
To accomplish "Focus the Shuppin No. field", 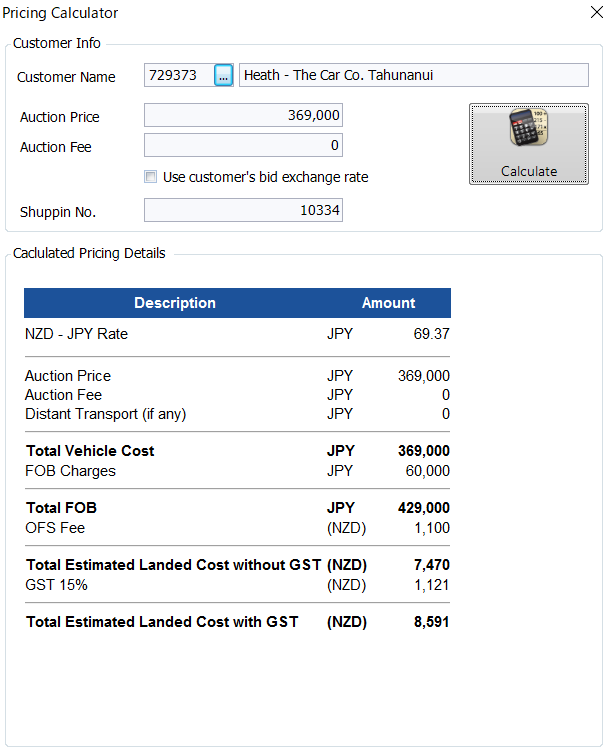I will click(x=243, y=210).
